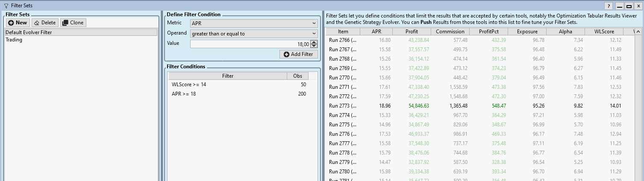
Task: Open the Operand dropdown list
Action: [254, 33]
